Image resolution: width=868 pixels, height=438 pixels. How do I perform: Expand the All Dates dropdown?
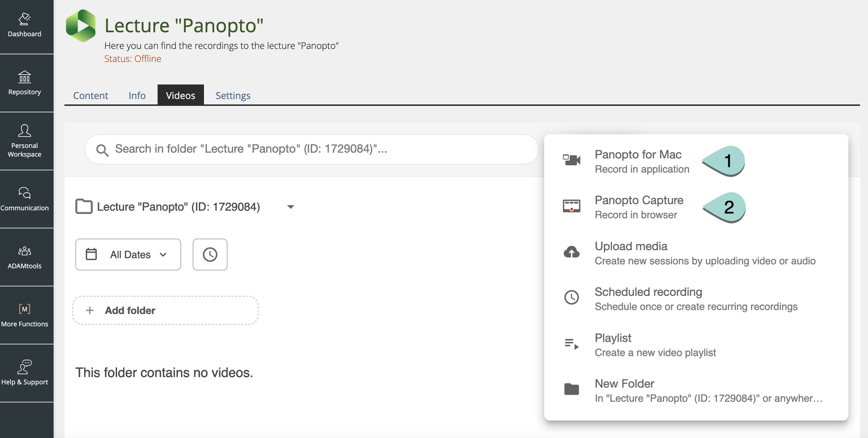point(128,255)
